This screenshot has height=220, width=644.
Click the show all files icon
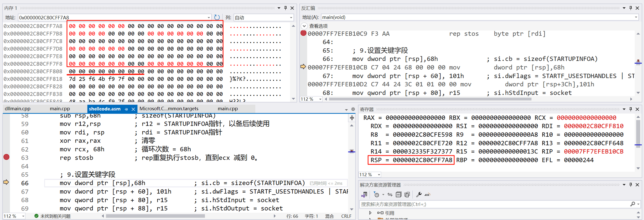407,195
